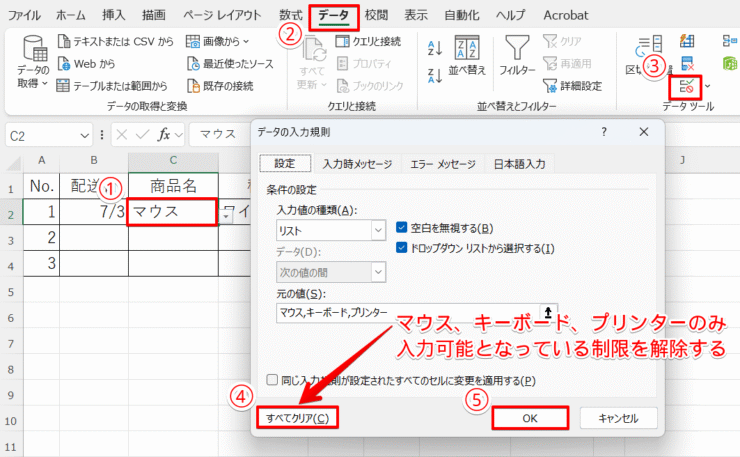Switch to the 数式 ribbon tab
The width and height of the screenshot is (740, 457).
click(x=291, y=15)
